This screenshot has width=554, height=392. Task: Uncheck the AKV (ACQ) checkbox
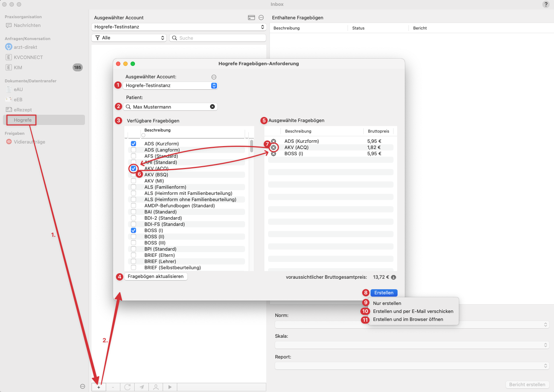coord(133,168)
